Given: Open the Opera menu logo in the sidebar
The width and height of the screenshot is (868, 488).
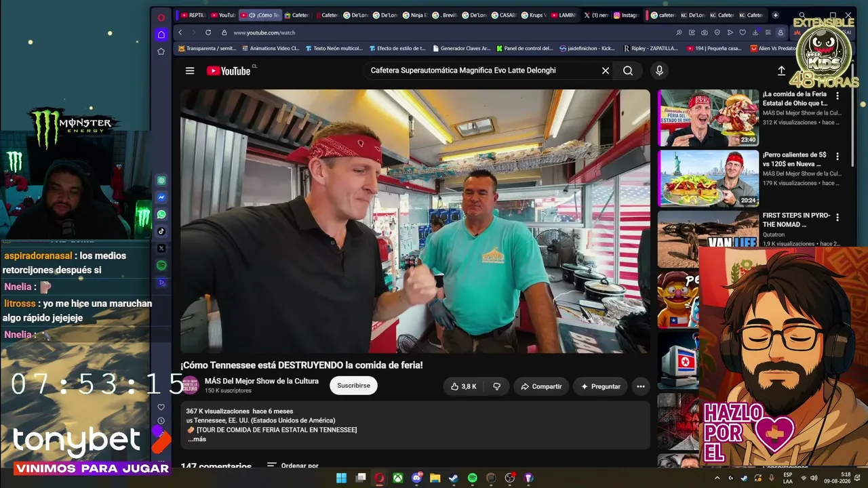Looking at the screenshot, I should tap(161, 17).
